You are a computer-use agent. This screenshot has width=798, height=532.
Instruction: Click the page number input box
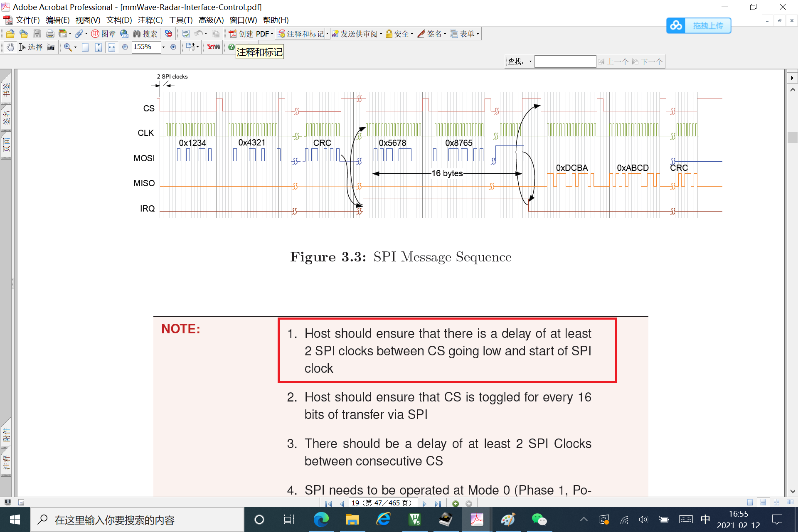pyautogui.click(x=383, y=503)
